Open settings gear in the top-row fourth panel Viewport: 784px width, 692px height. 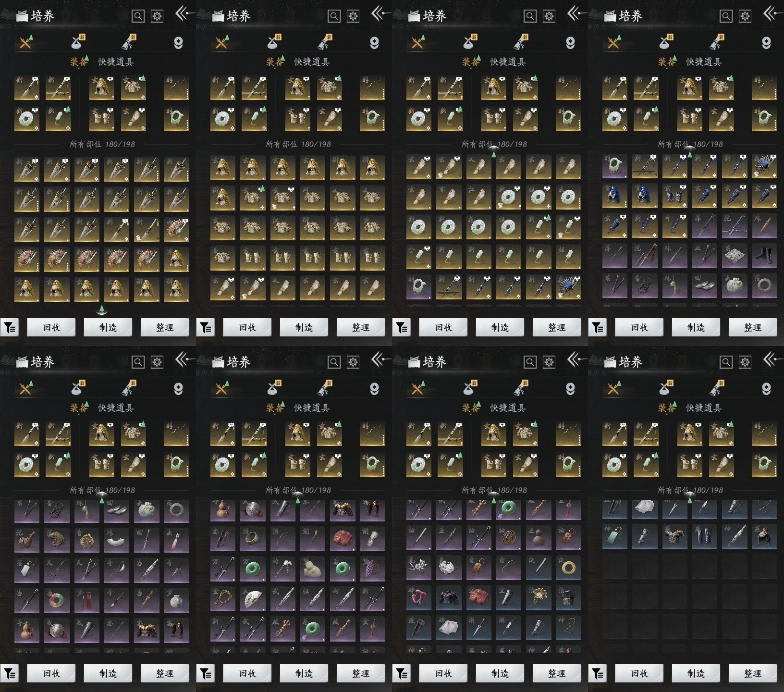tap(745, 16)
